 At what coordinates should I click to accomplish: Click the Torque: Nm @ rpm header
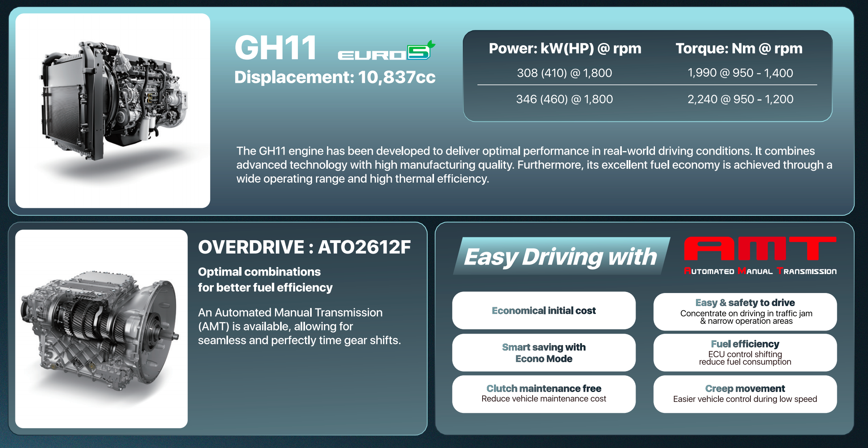[739, 49]
